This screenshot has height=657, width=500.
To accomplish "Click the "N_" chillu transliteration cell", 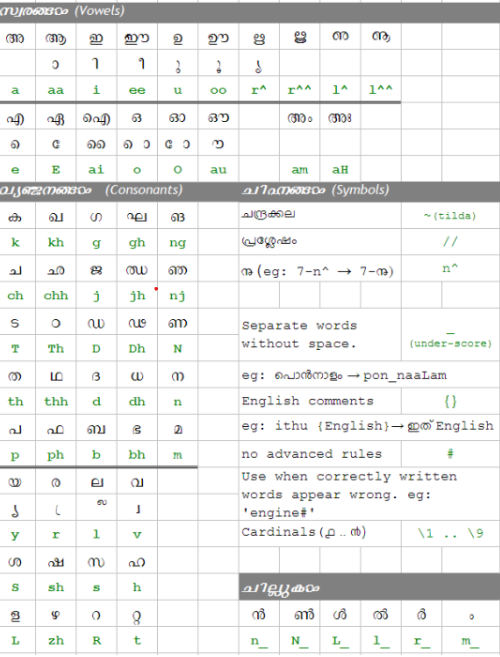I will [x=299, y=641].
